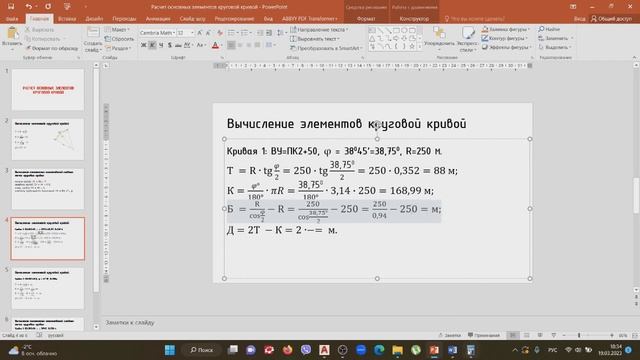
Task: Adjust the zoom slider in status bar
Action: [x=579, y=336]
